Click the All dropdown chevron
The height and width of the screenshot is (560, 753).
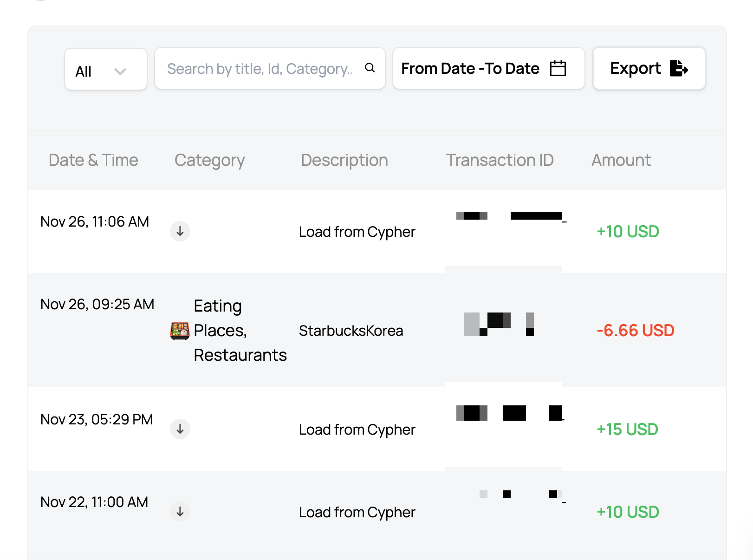120,72
